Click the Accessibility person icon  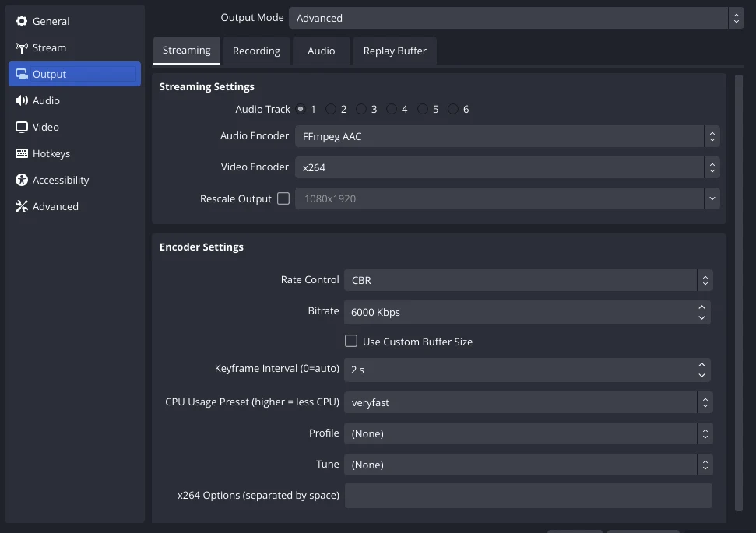coord(22,180)
